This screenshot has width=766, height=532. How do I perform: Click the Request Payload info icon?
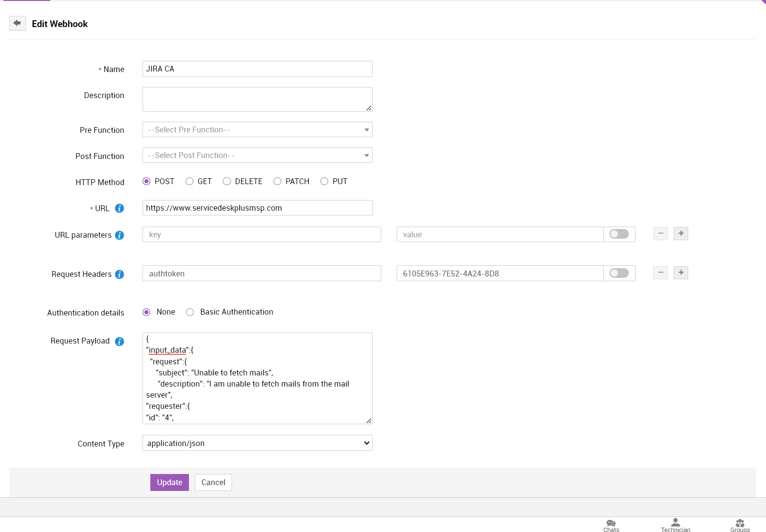click(119, 342)
